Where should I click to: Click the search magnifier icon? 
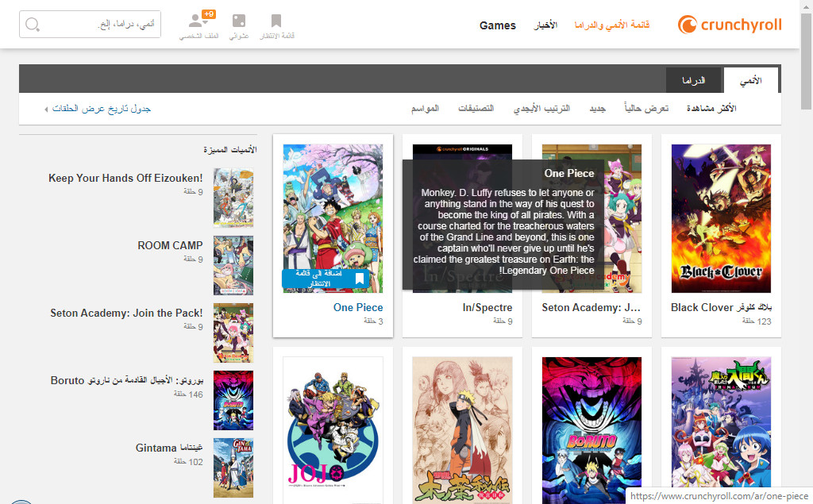[32, 25]
